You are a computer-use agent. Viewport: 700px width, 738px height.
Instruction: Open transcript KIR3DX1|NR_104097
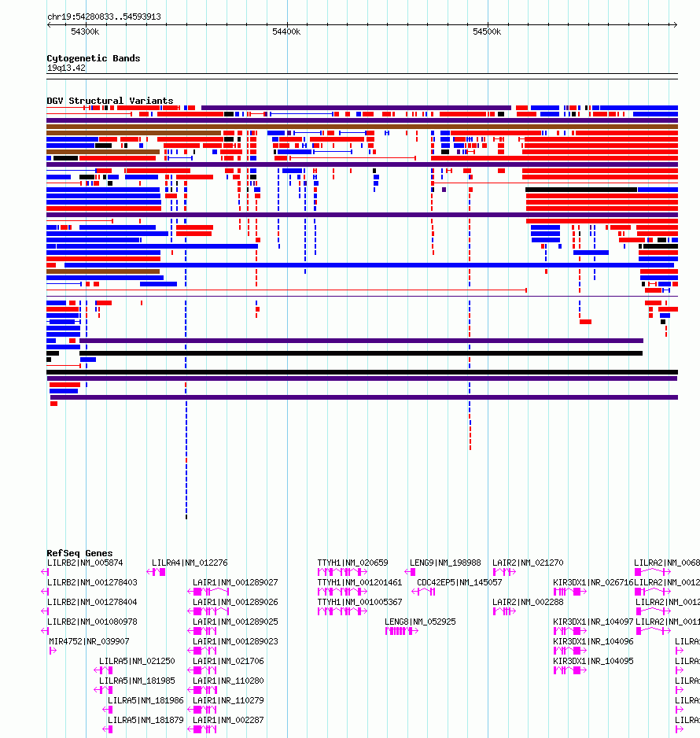point(593,622)
